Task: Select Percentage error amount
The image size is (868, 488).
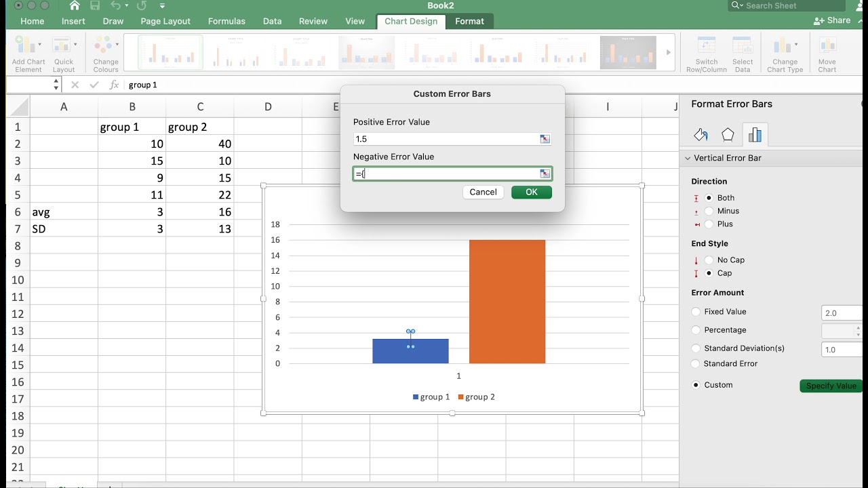Action: pos(696,330)
